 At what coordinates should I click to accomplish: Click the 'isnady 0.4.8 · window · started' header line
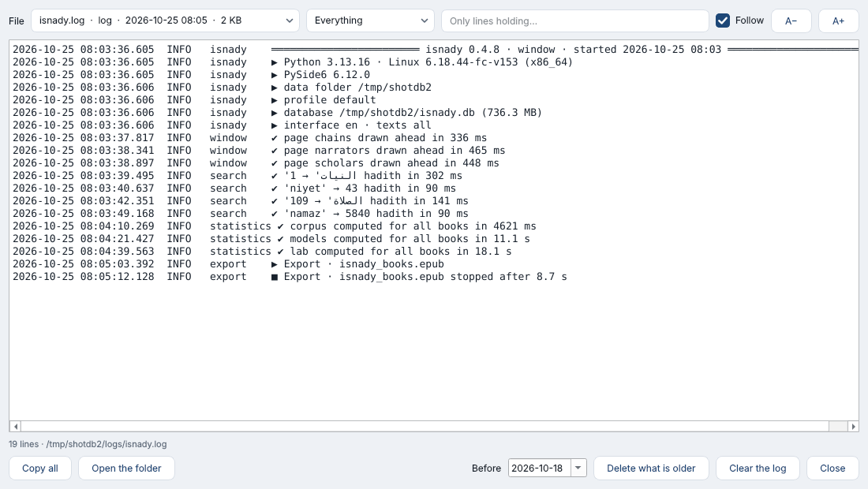[435, 49]
